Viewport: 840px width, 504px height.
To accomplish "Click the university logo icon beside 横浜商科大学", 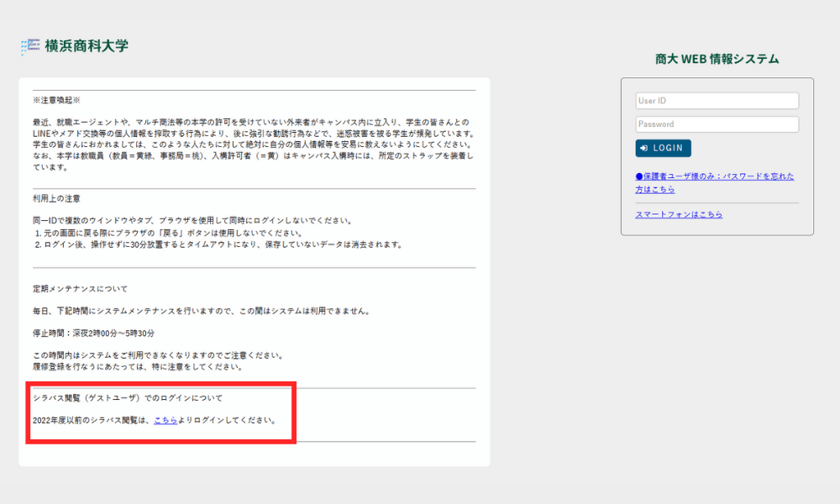I will [x=30, y=47].
